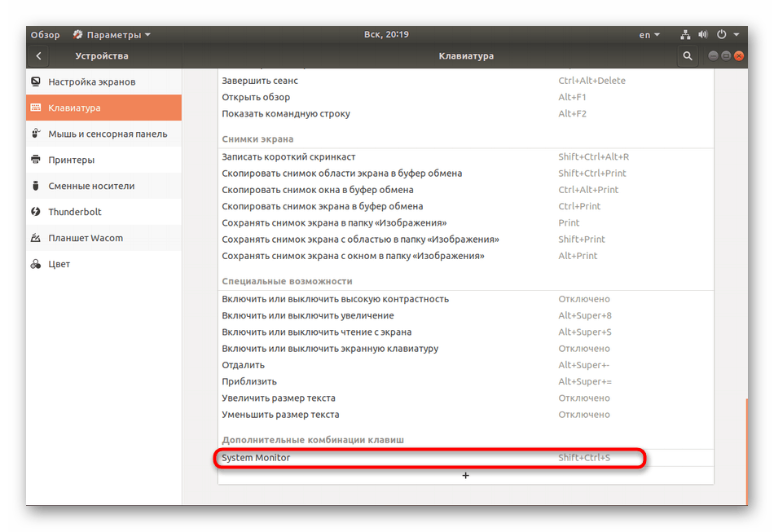Open network status icon in top bar

click(x=685, y=34)
